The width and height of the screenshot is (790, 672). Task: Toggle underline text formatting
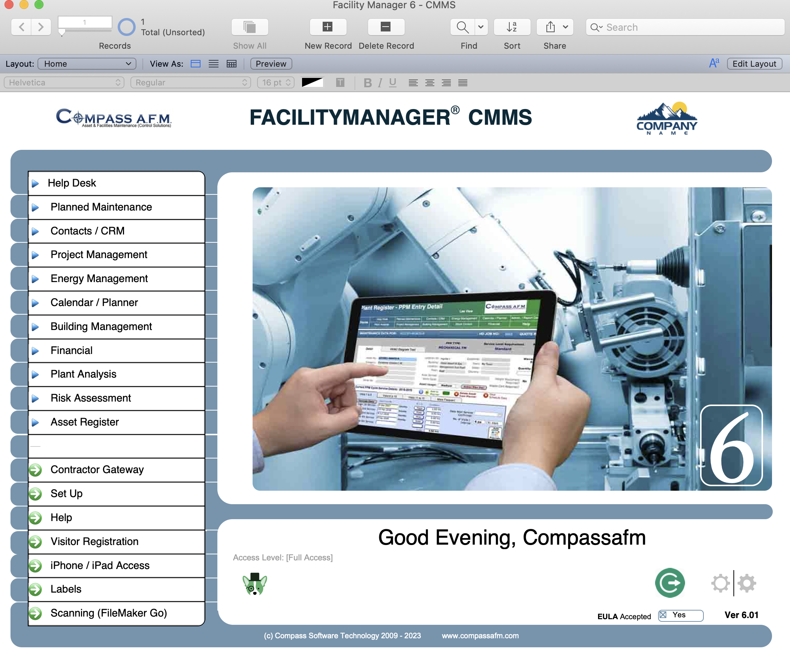pyautogui.click(x=392, y=82)
